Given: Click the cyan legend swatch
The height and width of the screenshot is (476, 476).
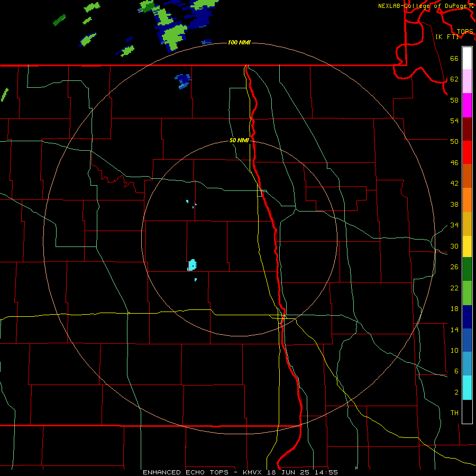Looking at the screenshot, I should [x=467, y=388].
